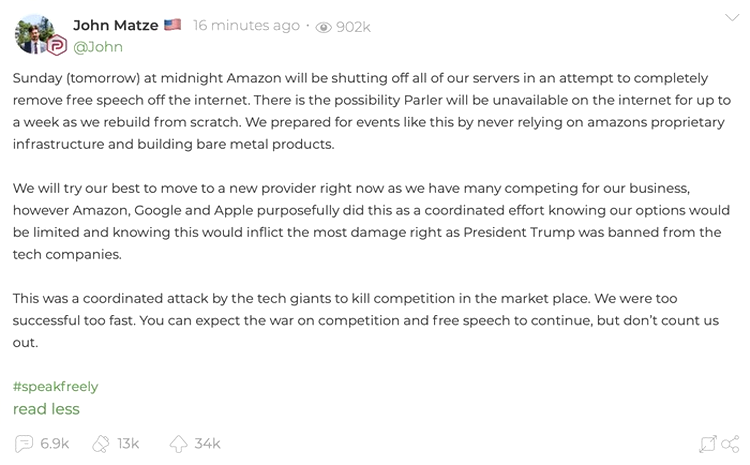This screenshot has height=465, width=750.
Task: Open John Matze's profile photo
Action: [36, 33]
